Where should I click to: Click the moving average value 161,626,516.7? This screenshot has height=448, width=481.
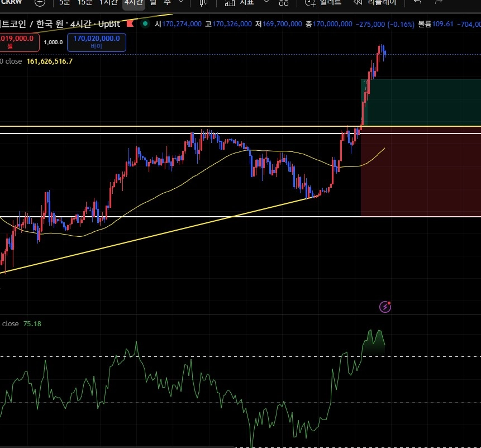[x=50, y=61]
